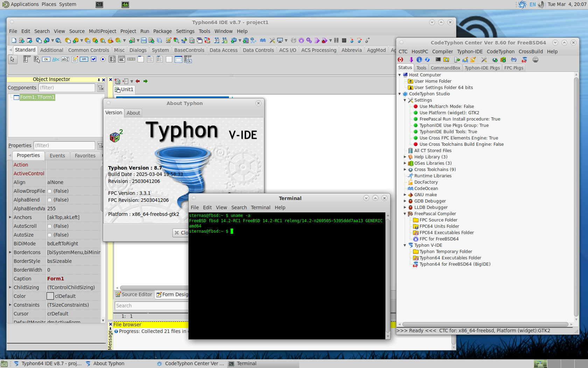This screenshot has width=588, height=368.
Task: Collapse the FreePascal Compiler node
Action: point(405,214)
